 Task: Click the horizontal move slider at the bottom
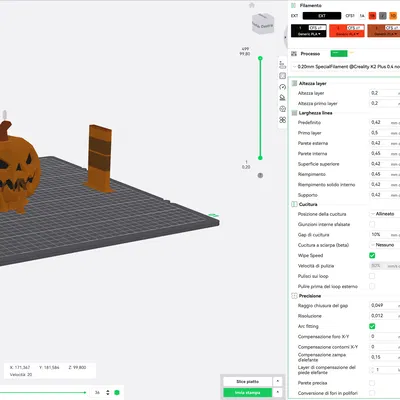click(x=43, y=393)
